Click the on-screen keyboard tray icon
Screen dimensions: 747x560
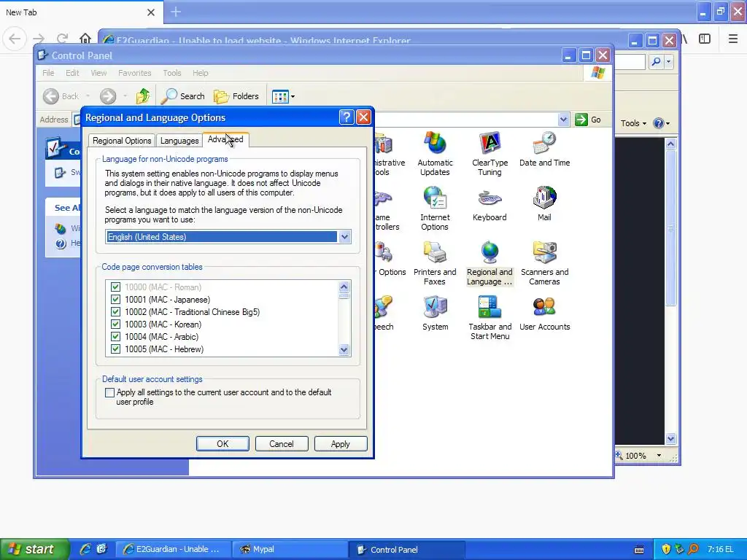click(x=639, y=550)
